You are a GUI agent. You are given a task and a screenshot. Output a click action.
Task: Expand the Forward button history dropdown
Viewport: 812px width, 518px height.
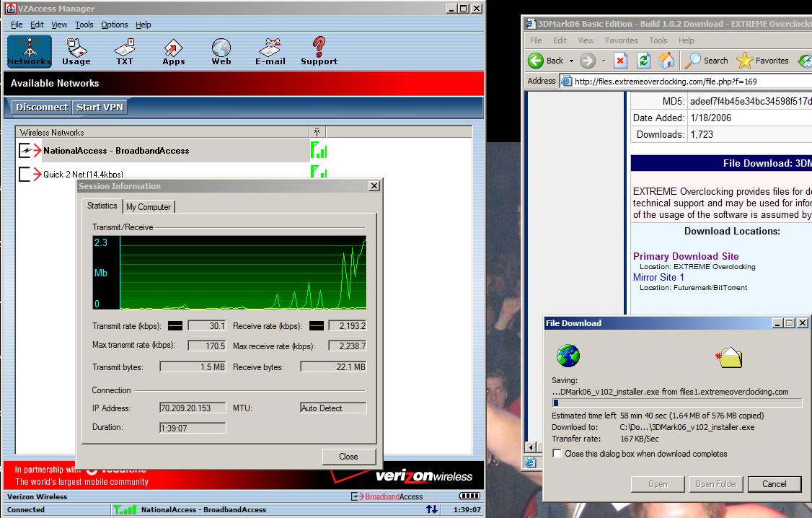tap(604, 61)
